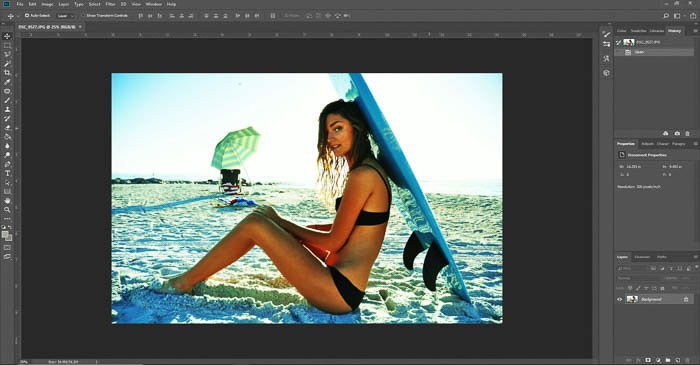Select the Move tool in the toolbox
The height and width of the screenshot is (365, 700).
pyautogui.click(x=7, y=36)
